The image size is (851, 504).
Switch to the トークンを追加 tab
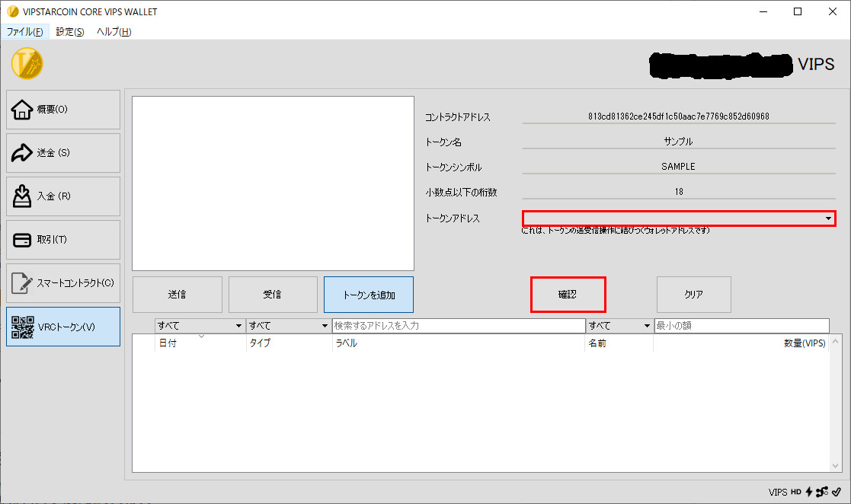coord(369,295)
